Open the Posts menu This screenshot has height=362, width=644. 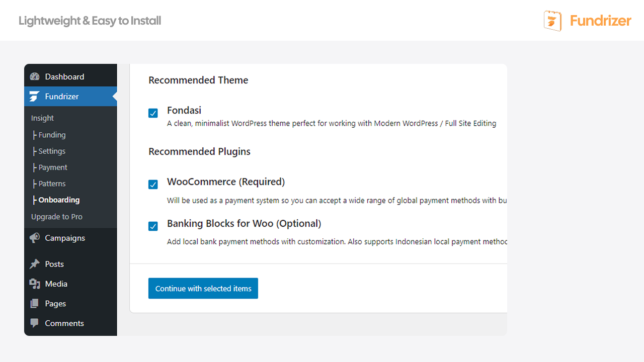coord(70,264)
